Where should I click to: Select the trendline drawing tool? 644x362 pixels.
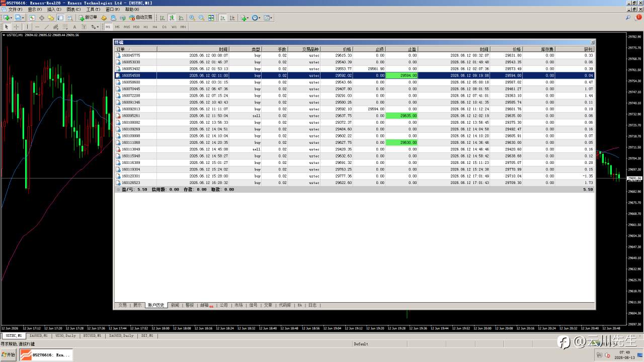point(47,27)
